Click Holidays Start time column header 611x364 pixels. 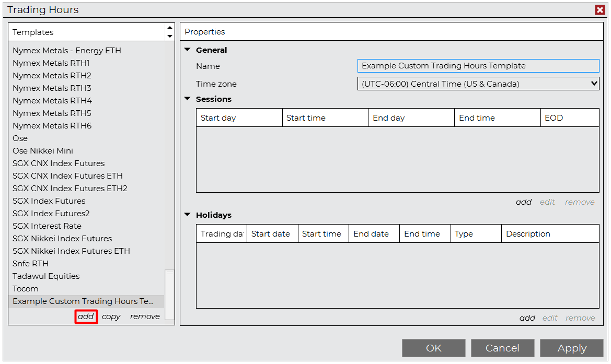point(323,233)
